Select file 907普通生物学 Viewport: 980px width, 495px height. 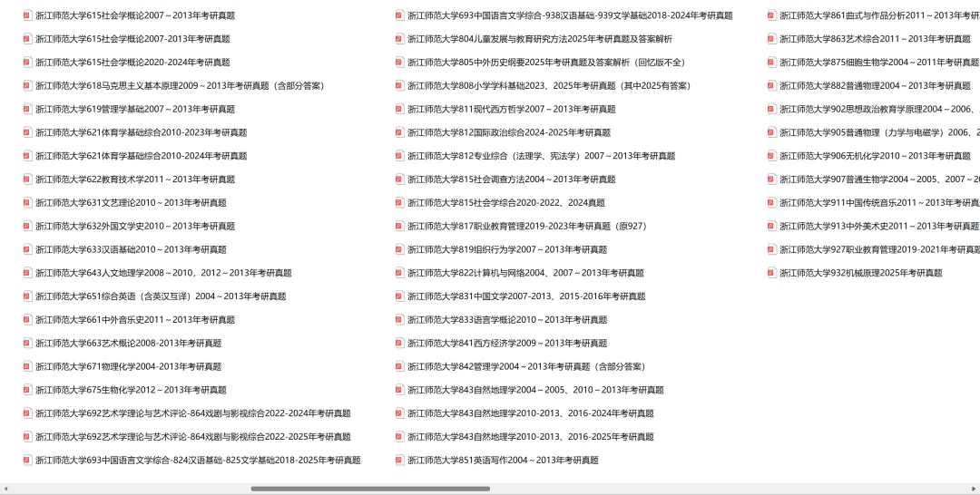click(873, 180)
